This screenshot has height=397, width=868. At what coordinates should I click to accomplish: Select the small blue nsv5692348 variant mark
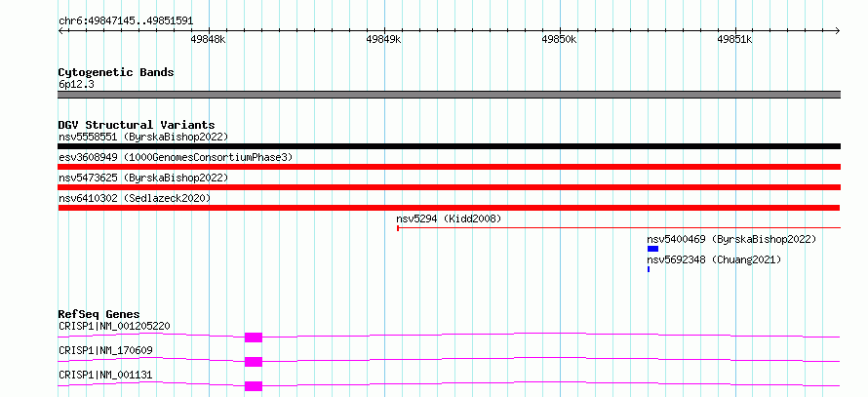coord(649,269)
